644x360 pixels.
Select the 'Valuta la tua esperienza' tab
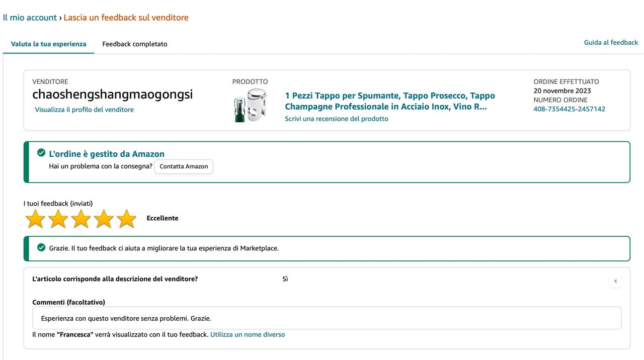[x=49, y=44]
